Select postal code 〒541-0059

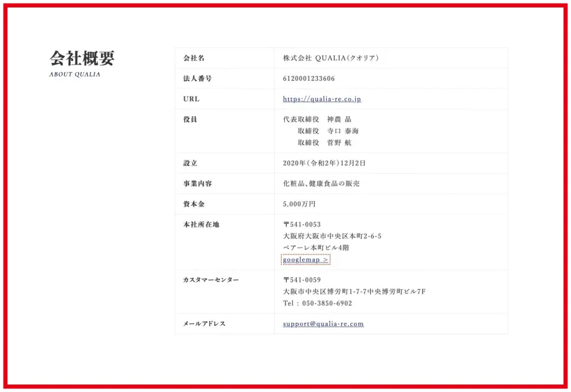pos(302,280)
